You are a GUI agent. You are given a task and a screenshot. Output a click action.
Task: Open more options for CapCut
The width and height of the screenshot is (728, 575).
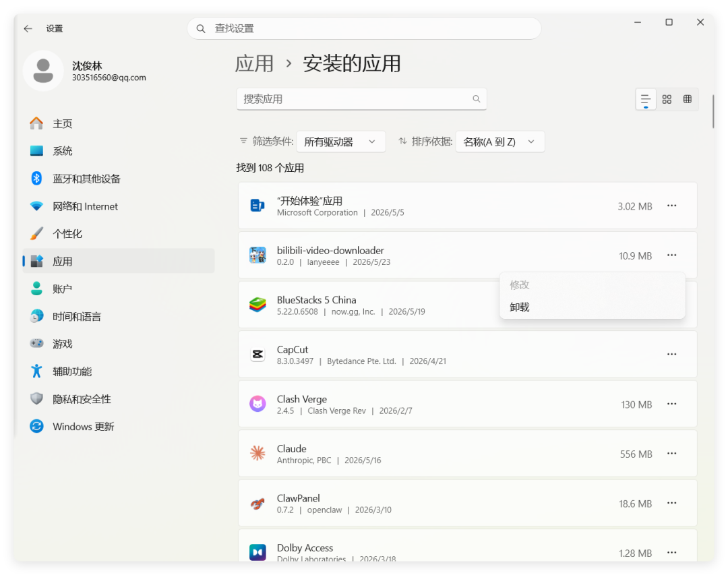[x=672, y=355]
